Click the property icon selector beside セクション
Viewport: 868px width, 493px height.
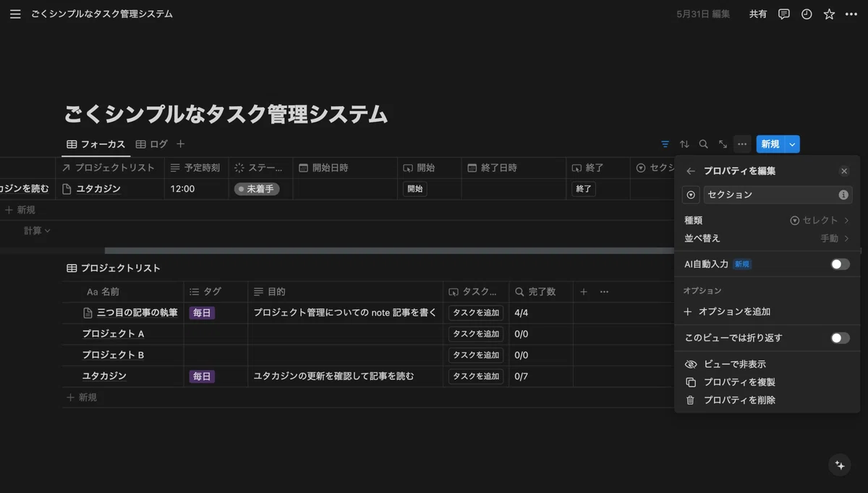pyautogui.click(x=691, y=195)
